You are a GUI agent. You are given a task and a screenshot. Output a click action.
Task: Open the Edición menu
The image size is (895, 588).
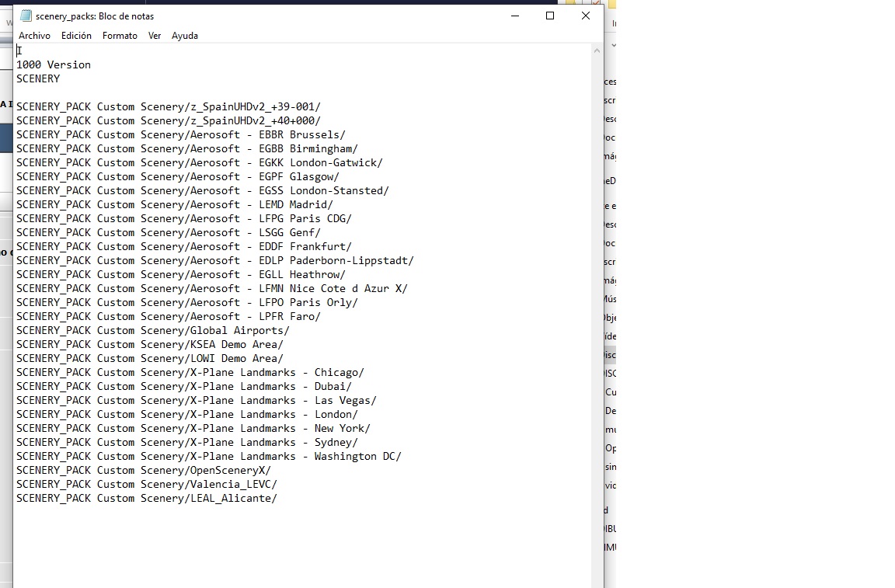[x=76, y=36]
